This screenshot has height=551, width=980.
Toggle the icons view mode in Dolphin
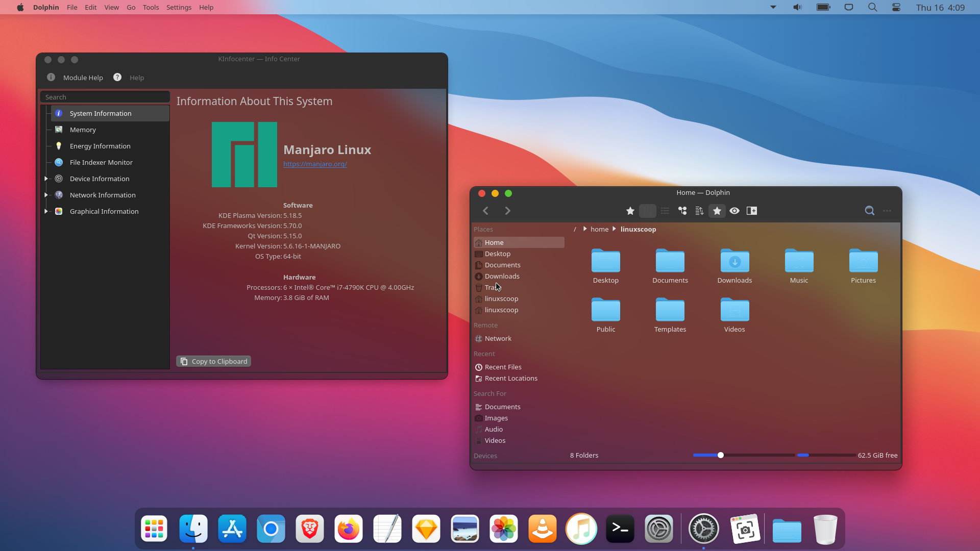point(648,210)
